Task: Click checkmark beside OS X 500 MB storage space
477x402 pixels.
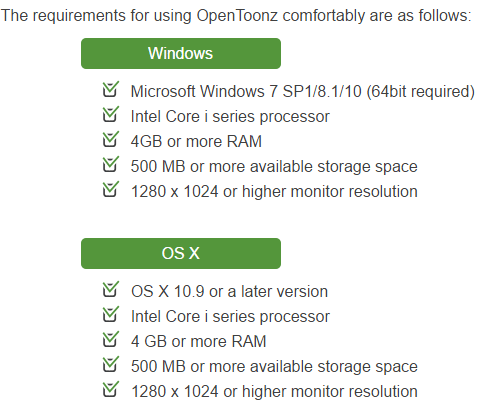Action: pos(111,364)
